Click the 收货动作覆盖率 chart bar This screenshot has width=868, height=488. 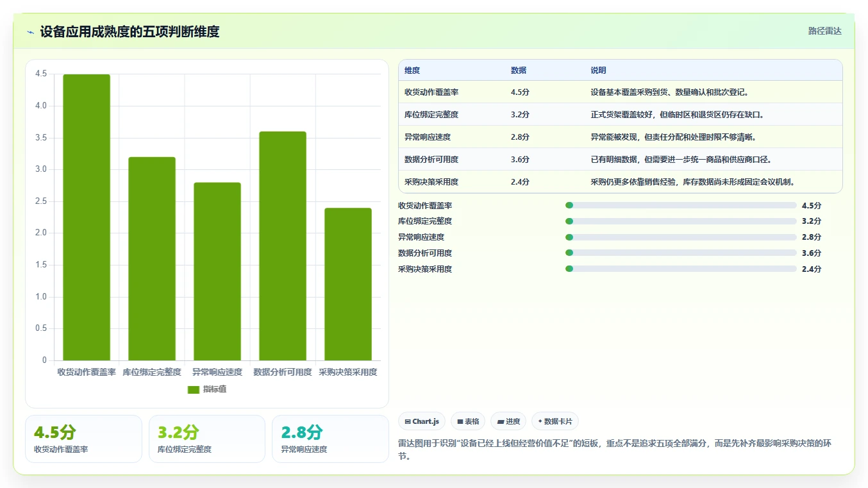[87, 217]
